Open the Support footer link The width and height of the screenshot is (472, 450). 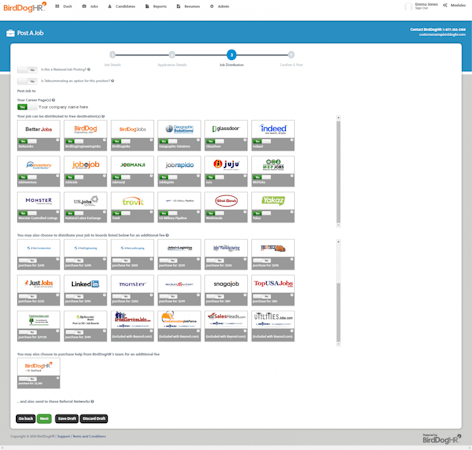point(64,436)
